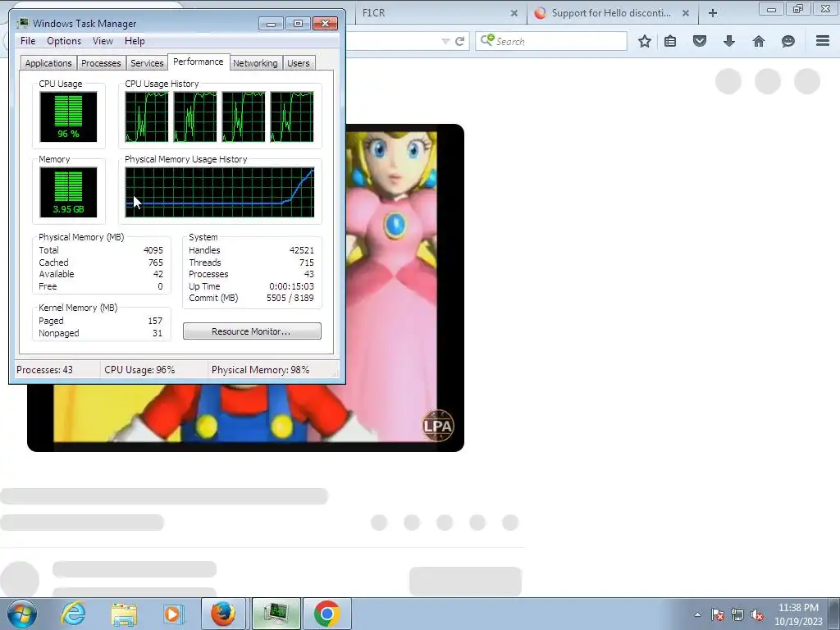The width and height of the screenshot is (840, 630).
Task: Click Available memory value 42
Action: tap(158, 274)
